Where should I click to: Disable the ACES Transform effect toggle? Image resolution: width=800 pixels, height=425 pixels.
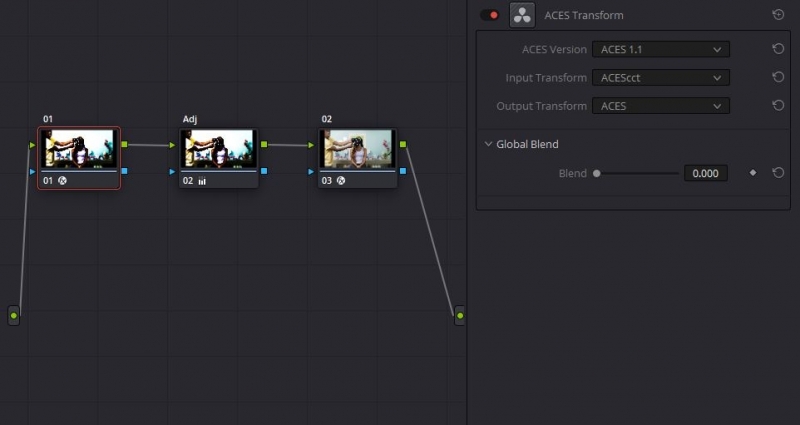[490, 15]
